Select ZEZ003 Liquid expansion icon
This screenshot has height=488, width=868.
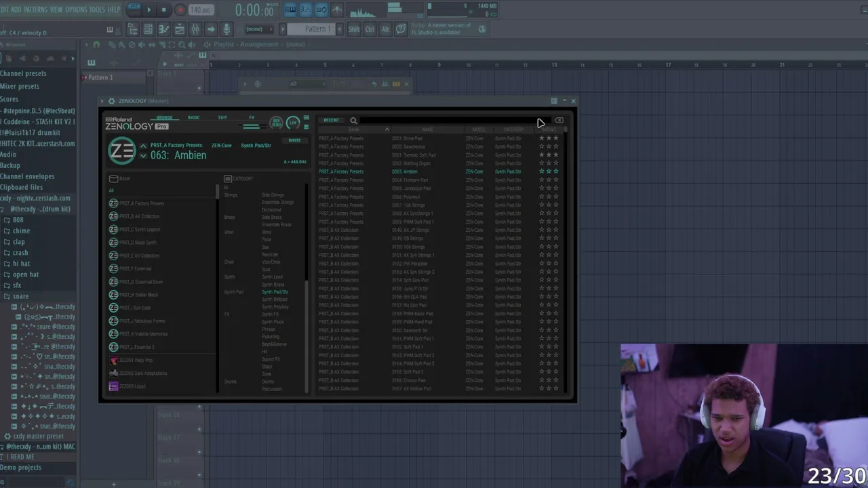pos(113,386)
